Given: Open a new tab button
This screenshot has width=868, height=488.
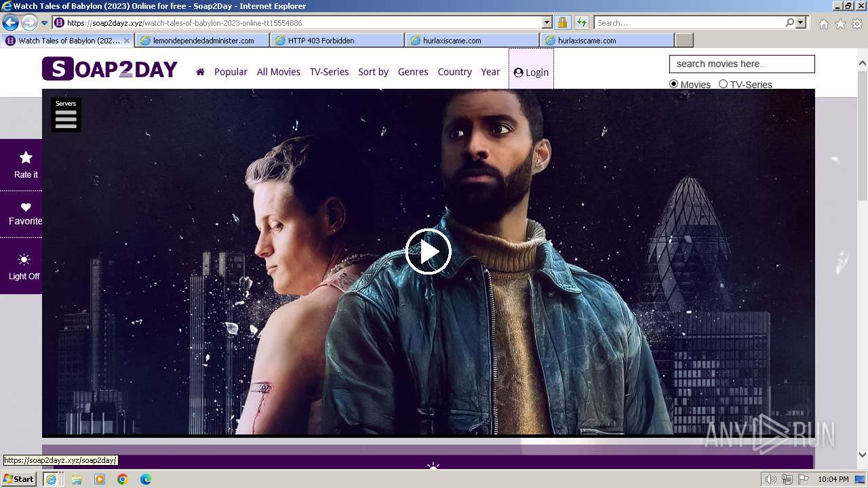Looking at the screenshot, I should pos(684,41).
